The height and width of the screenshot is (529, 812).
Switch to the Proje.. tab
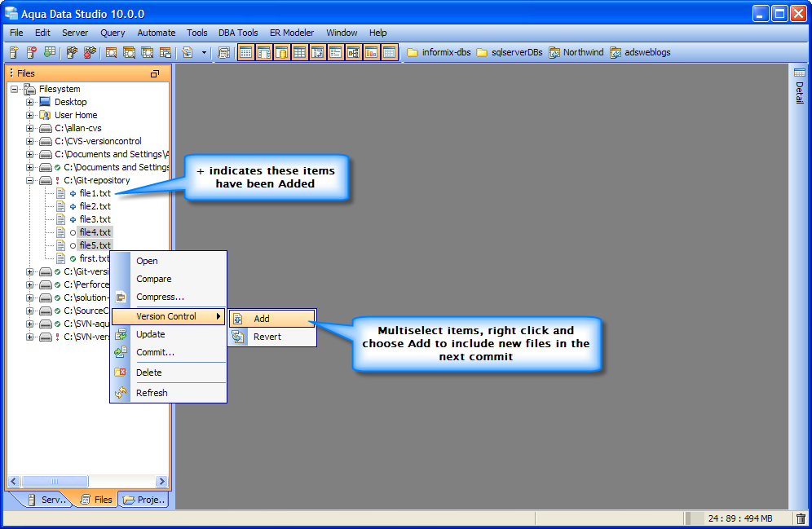point(144,500)
